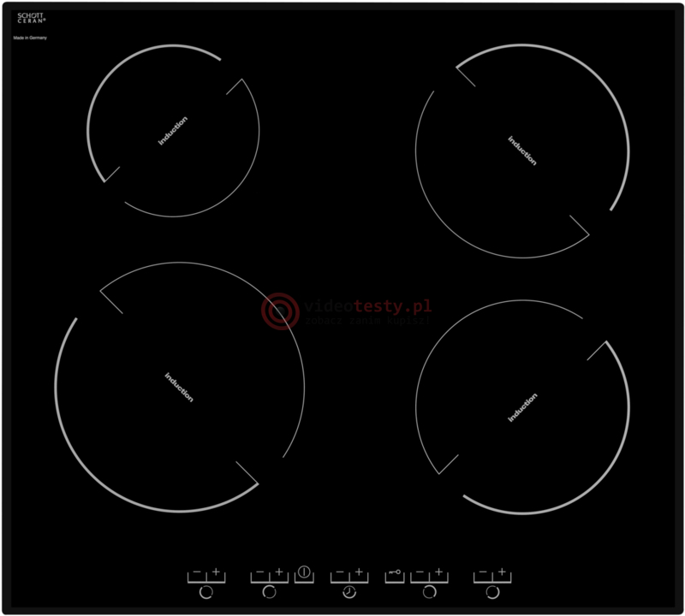Toggle the key lock control
685x616 pixels.
pyautogui.click(x=394, y=572)
